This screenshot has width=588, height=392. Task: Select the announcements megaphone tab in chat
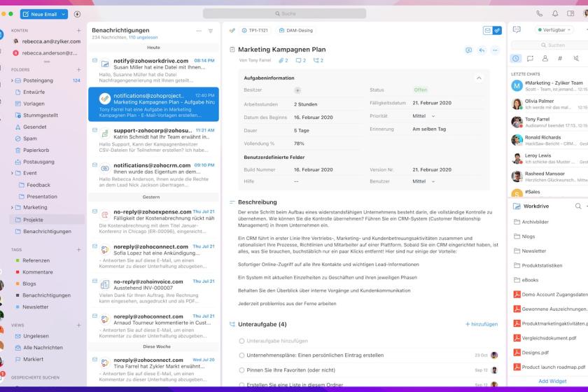(576, 58)
